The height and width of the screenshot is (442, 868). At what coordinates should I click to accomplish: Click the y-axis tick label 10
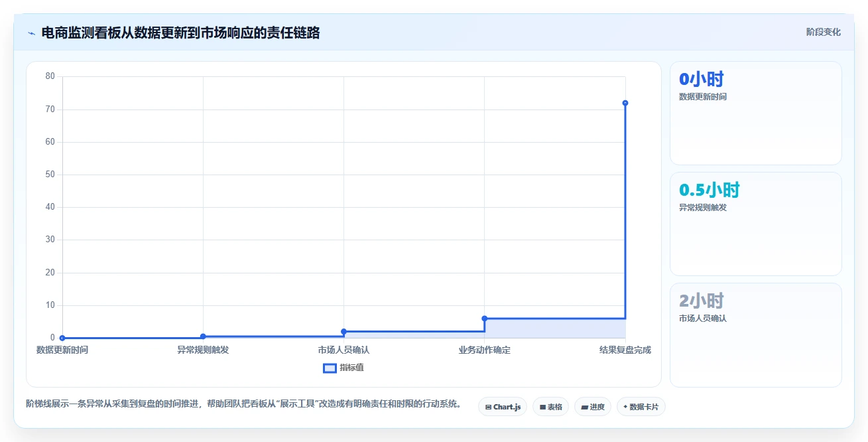50,305
